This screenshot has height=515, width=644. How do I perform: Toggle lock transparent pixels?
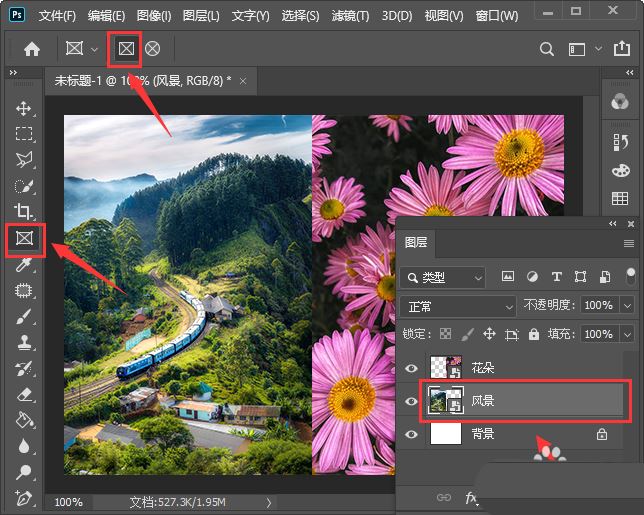pyautogui.click(x=445, y=334)
